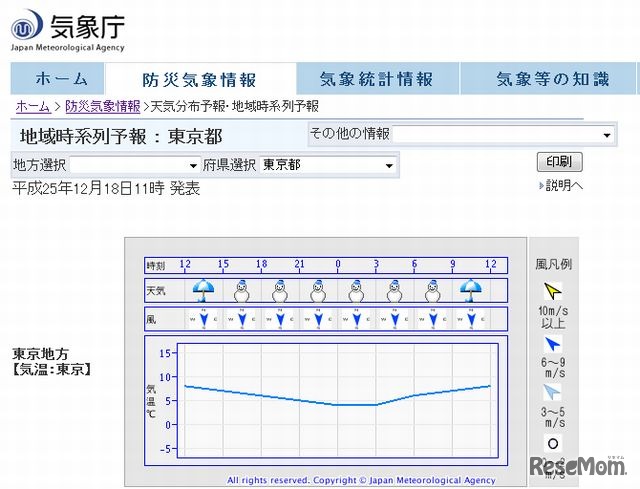Click the wind arrow at 3-6時
This screenshot has height=489, width=640.
(x=395, y=319)
